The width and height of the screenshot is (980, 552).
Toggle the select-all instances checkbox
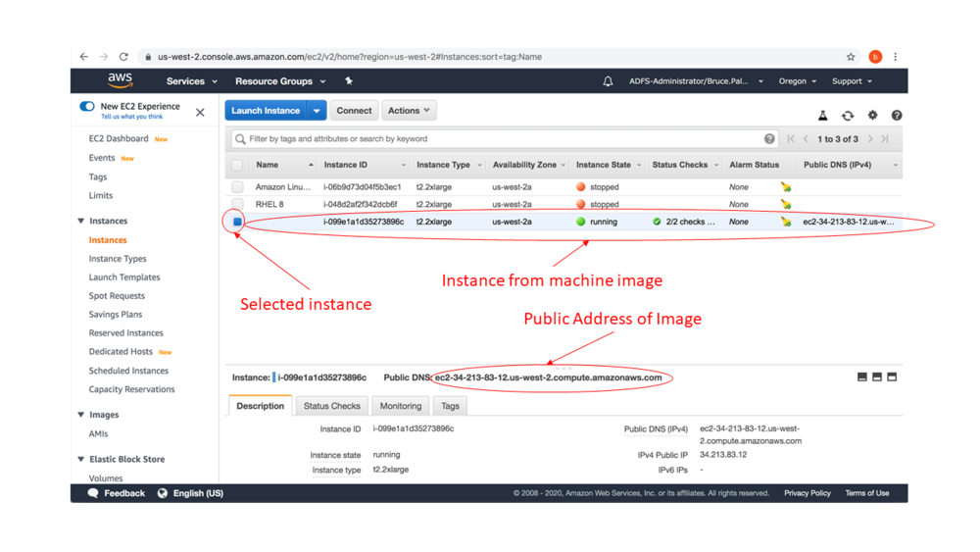tap(237, 165)
